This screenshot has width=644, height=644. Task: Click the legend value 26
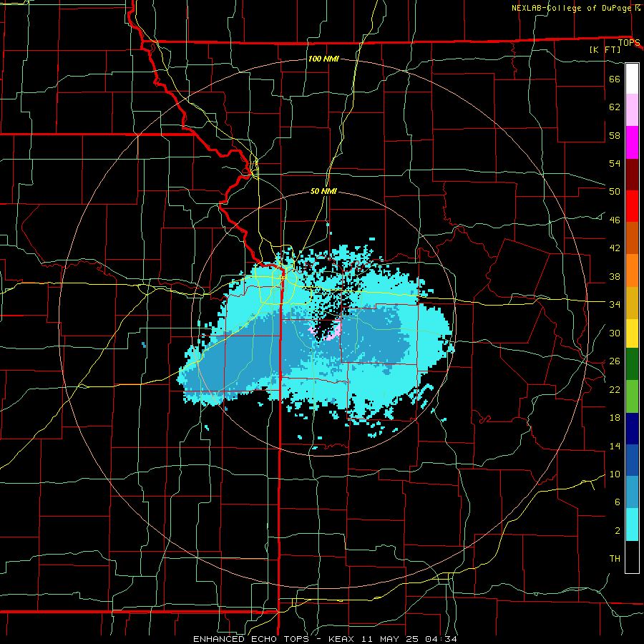pos(615,361)
